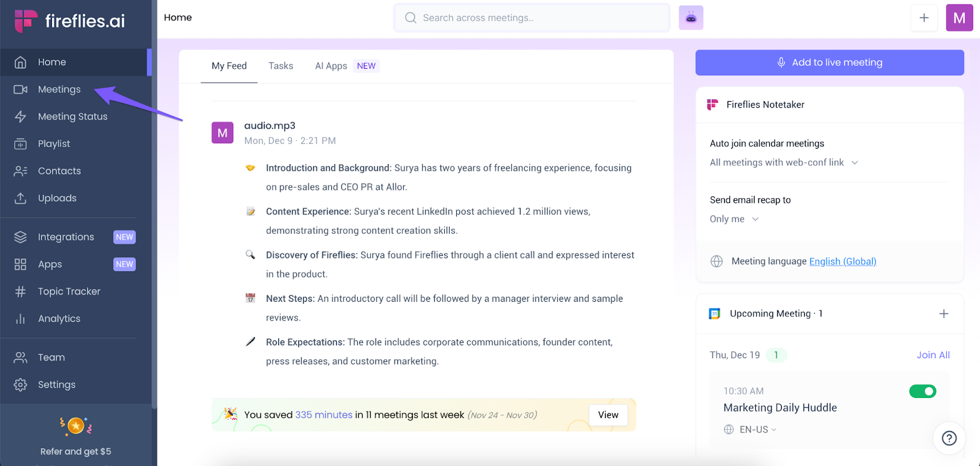The width and height of the screenshot is (980, 466).
Task: Open Settings label in sidebar
Action: point(57,385)
